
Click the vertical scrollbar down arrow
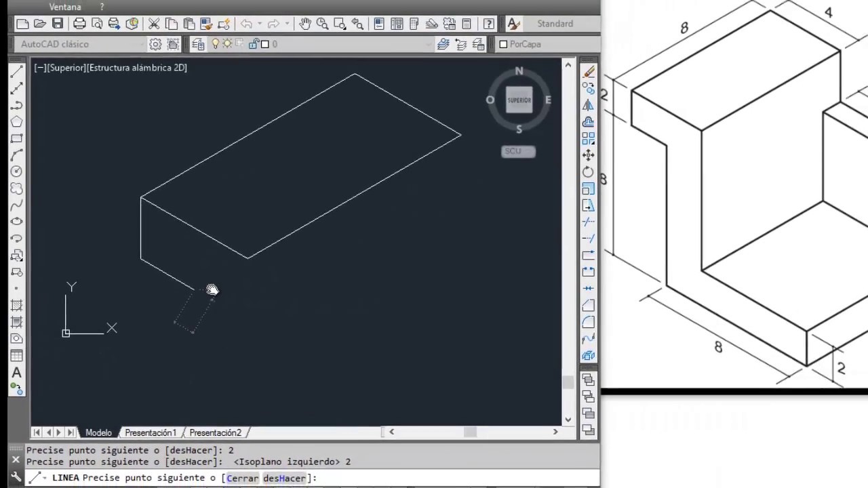(x=568, y=420)
